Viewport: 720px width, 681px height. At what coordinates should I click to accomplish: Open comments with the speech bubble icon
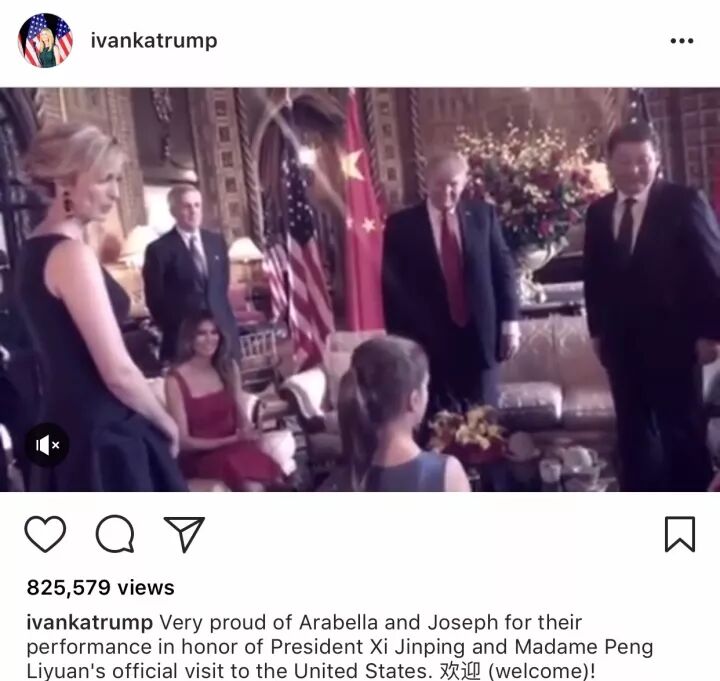click(115, 534)
